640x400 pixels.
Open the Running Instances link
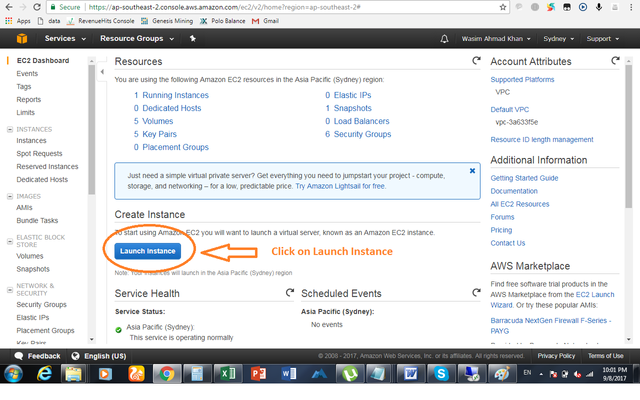(x=175, y=95)
